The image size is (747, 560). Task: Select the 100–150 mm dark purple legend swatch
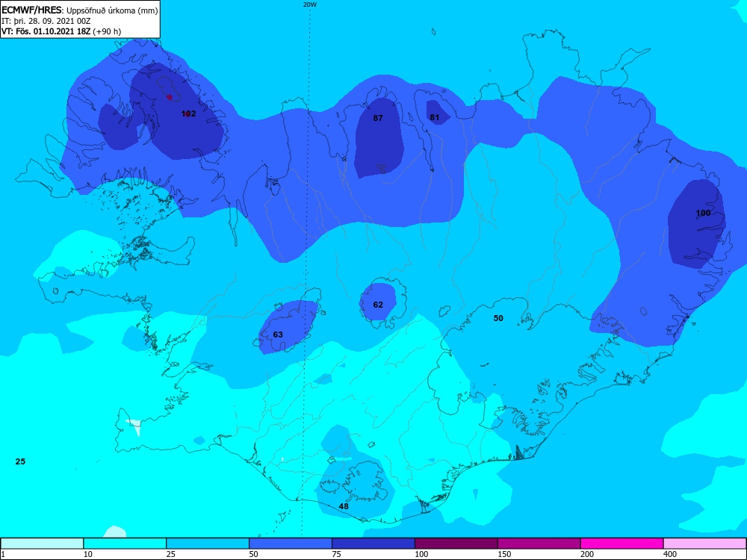pos(456,544)
